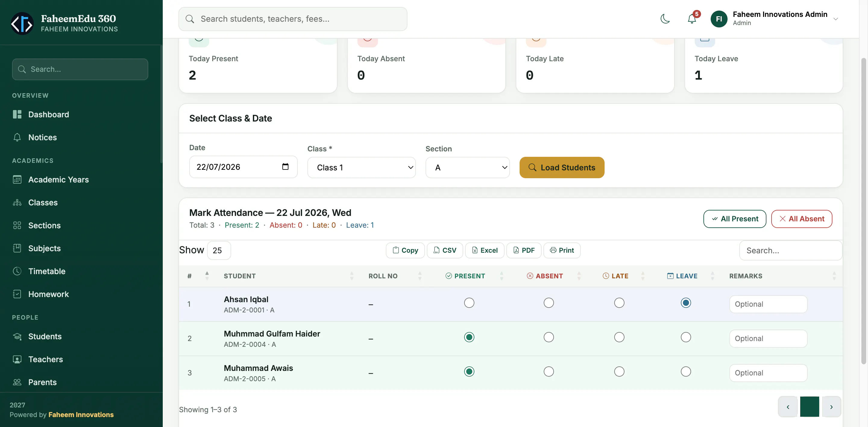
Task: Click the Students graduation cap icon
Action: pos(17,336)
